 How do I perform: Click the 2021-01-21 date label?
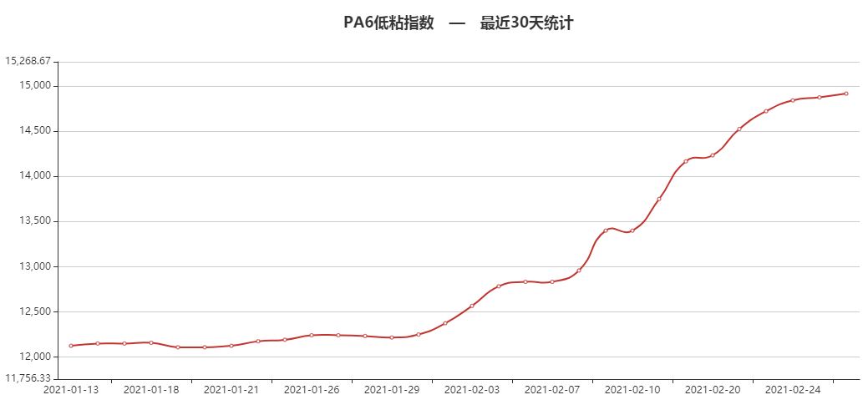click(x=231, y=389)
